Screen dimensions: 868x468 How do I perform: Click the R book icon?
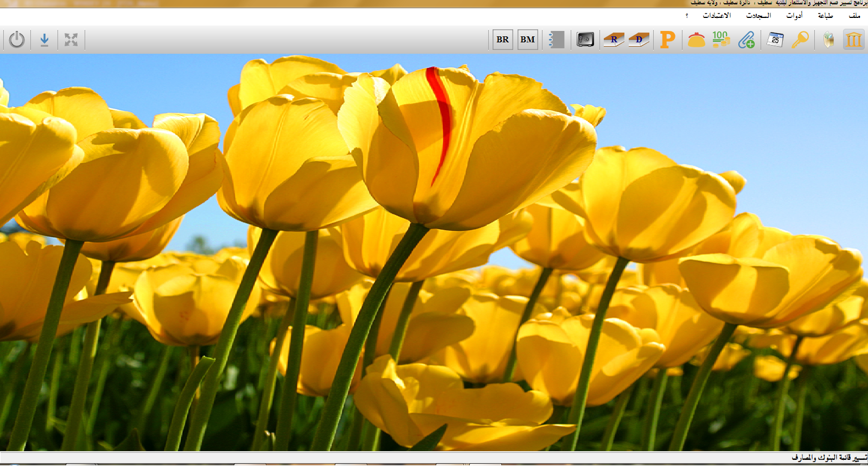[x=614, y=40]
